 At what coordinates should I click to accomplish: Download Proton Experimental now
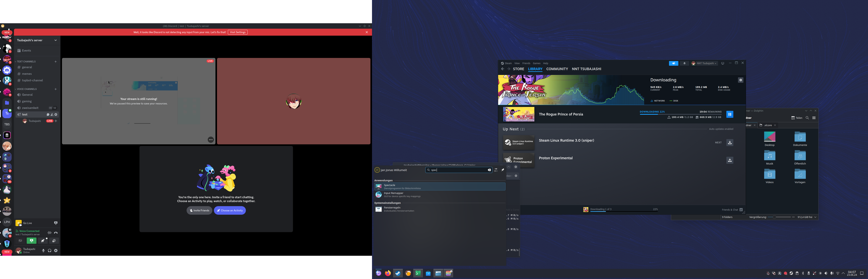point(729,160)
